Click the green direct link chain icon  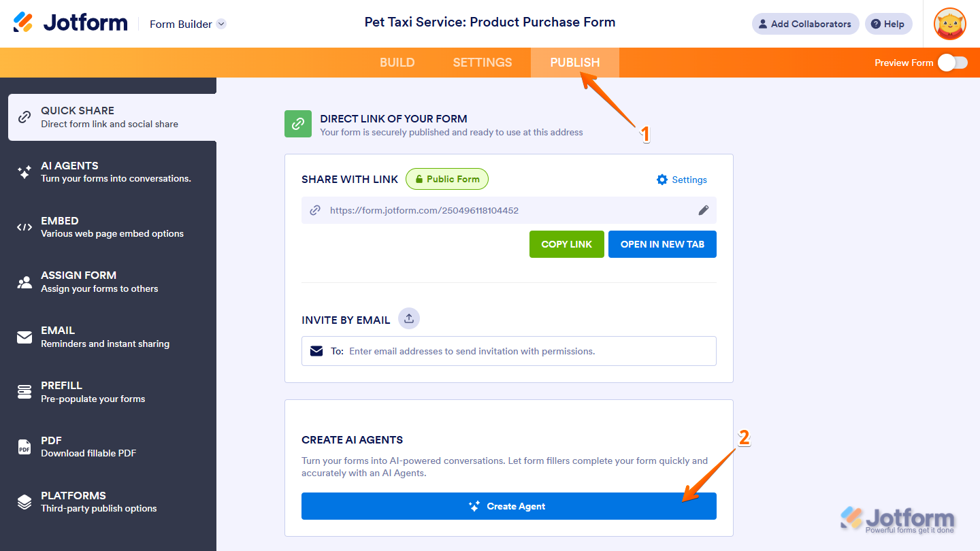(298, 124)
